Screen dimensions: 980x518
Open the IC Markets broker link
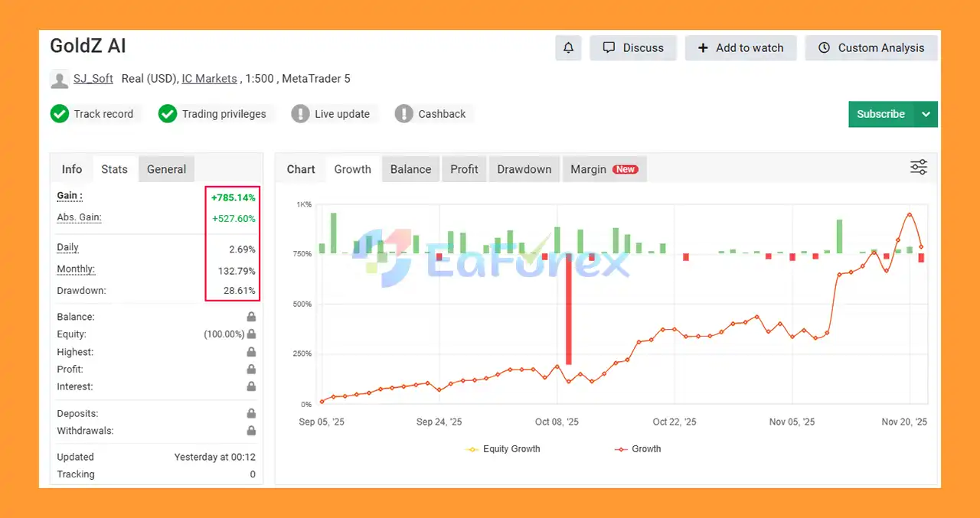[209, 79]
